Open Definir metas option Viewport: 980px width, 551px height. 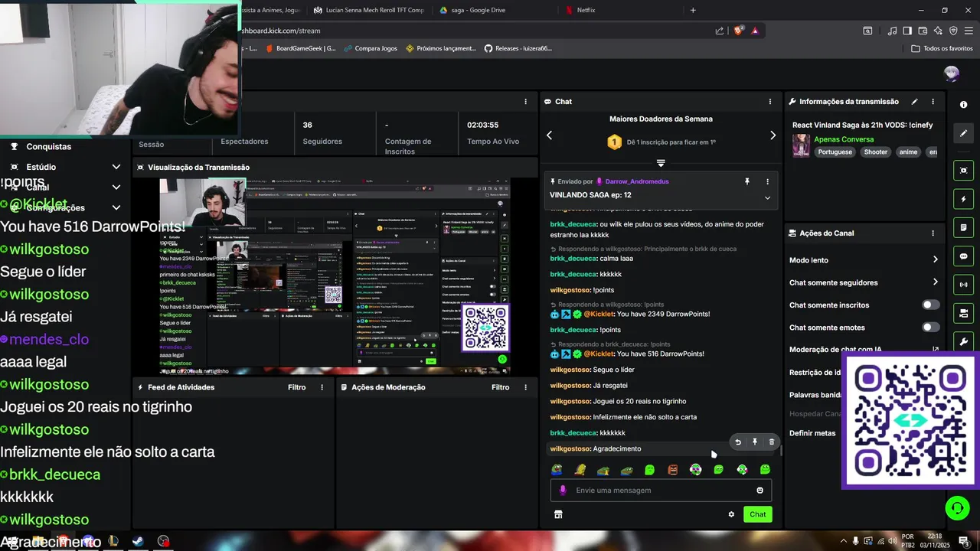pos(812,433)
